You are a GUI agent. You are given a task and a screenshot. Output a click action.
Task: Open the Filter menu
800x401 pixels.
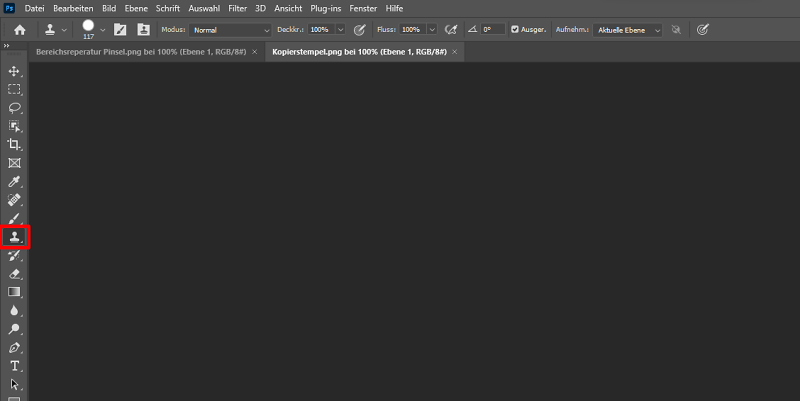(x=237, y=8)
